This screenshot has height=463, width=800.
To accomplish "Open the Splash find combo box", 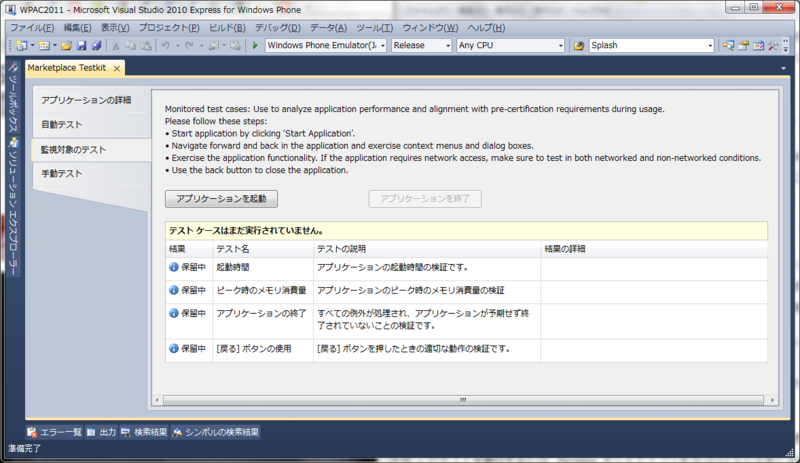I will (x=652, y=45).
